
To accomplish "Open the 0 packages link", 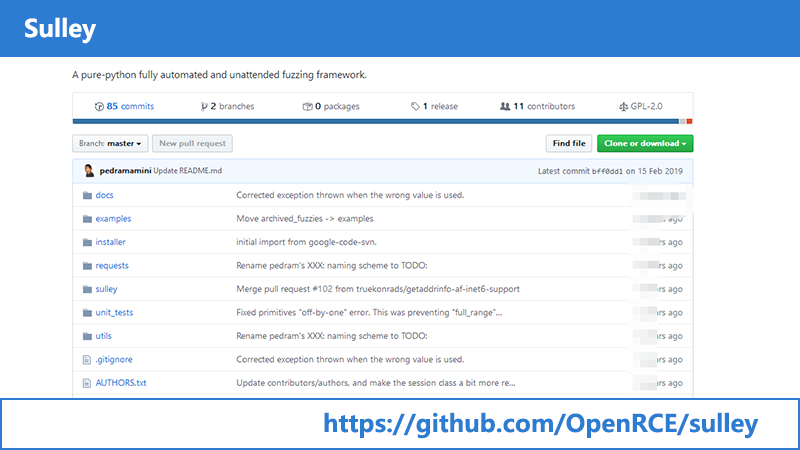I will (x=337, y=106).
